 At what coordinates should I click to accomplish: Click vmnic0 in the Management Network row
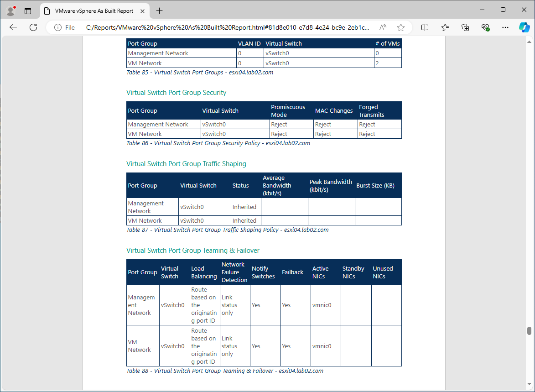[322, 305]
